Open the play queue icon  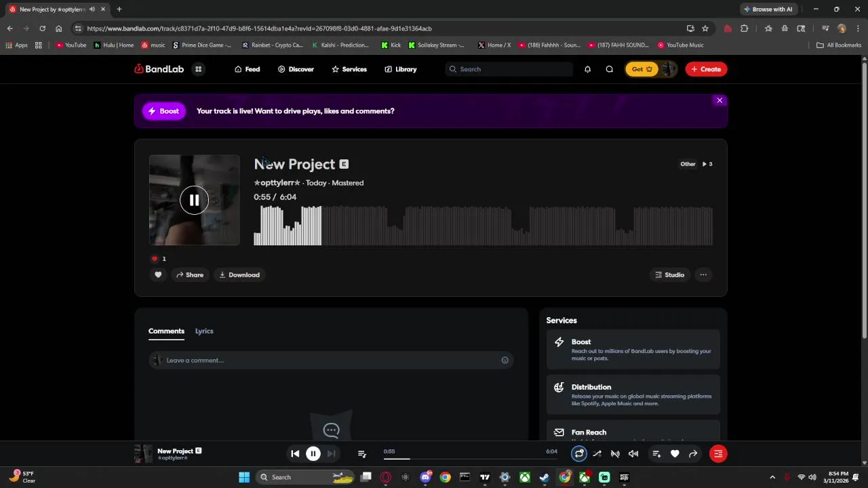pos(362,453)
